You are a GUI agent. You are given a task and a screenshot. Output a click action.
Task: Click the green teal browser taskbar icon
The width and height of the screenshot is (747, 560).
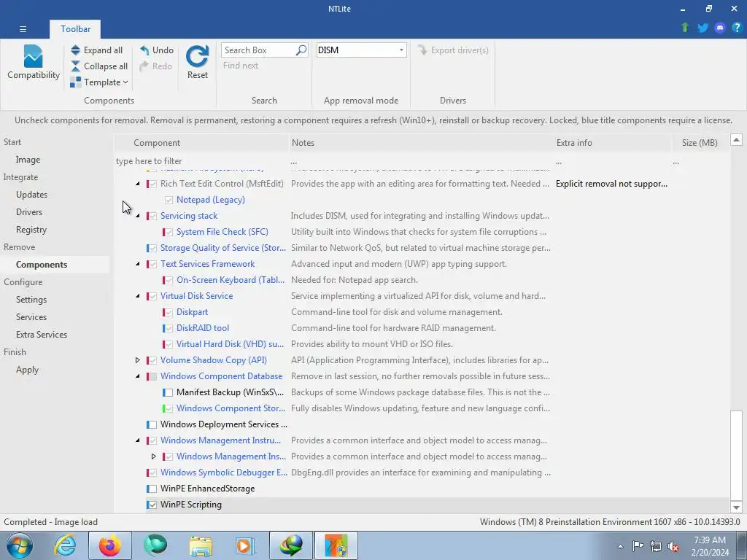pos(155,545)
